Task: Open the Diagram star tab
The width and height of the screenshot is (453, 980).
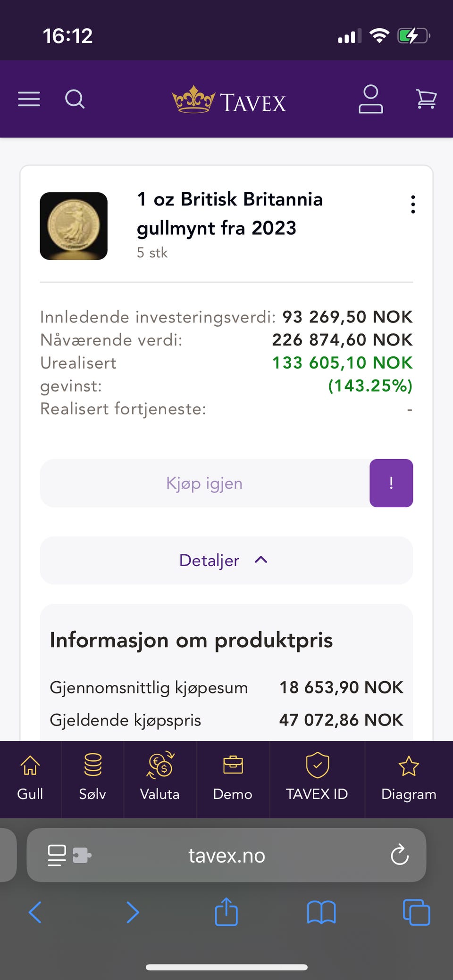Action: coord(409,779)
